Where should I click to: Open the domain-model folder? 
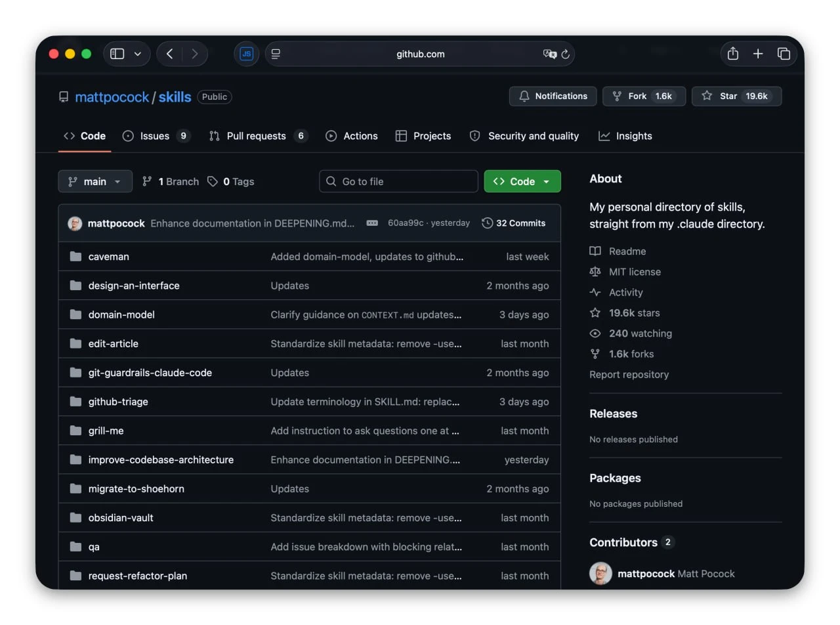pos(121,314)
